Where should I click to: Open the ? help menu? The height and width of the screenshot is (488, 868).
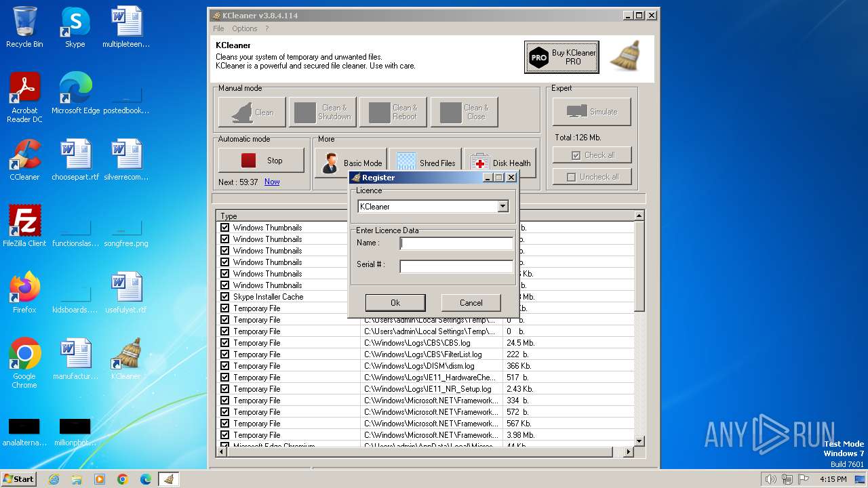tap(267, 28)
